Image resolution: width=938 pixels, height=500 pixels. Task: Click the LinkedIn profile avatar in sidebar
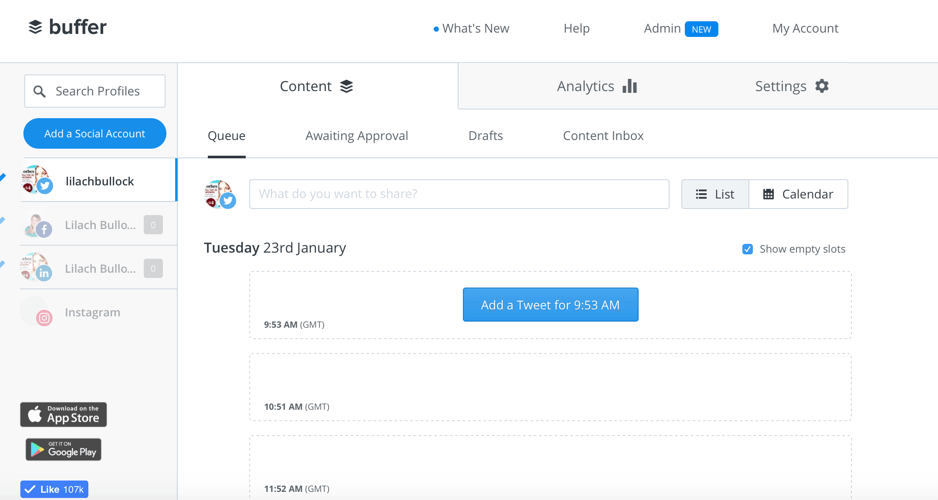(x=36, y=267)
